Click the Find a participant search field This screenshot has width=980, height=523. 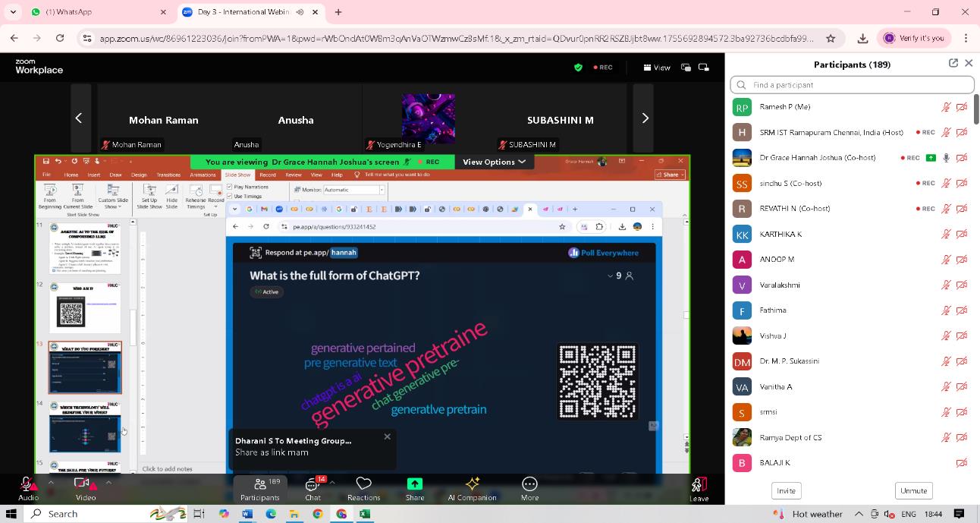click(852, 85)
